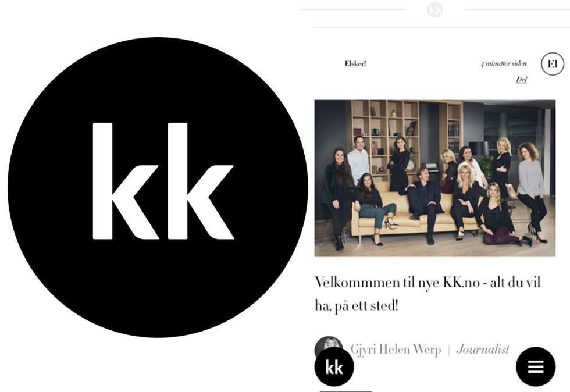This screenshot has height=392, width=570.
Task: Click the faded kk logo in header
Action: pos(435,10)
